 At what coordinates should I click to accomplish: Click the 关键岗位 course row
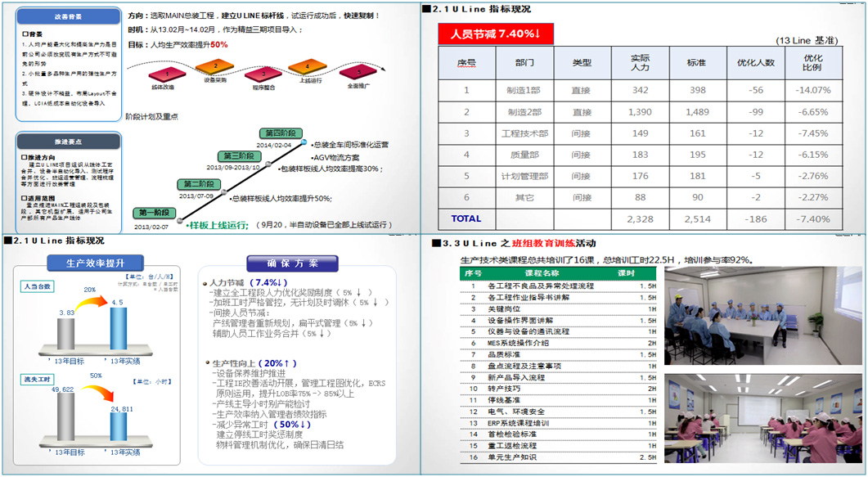tap(558, 308)
